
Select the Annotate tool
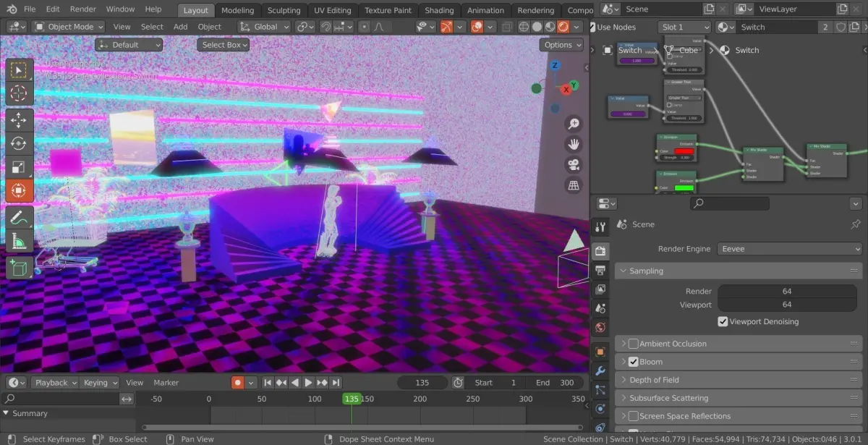19,218
